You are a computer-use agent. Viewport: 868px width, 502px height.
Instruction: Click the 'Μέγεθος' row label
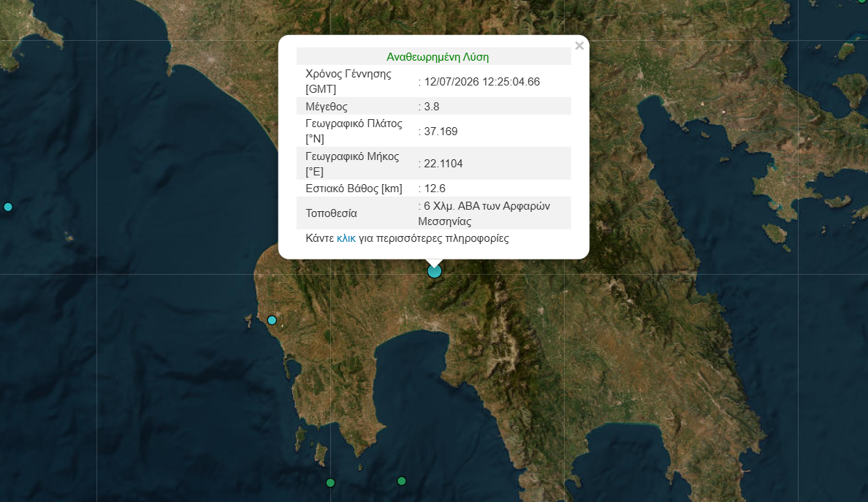pyautogui.click(x=327, y=106)
